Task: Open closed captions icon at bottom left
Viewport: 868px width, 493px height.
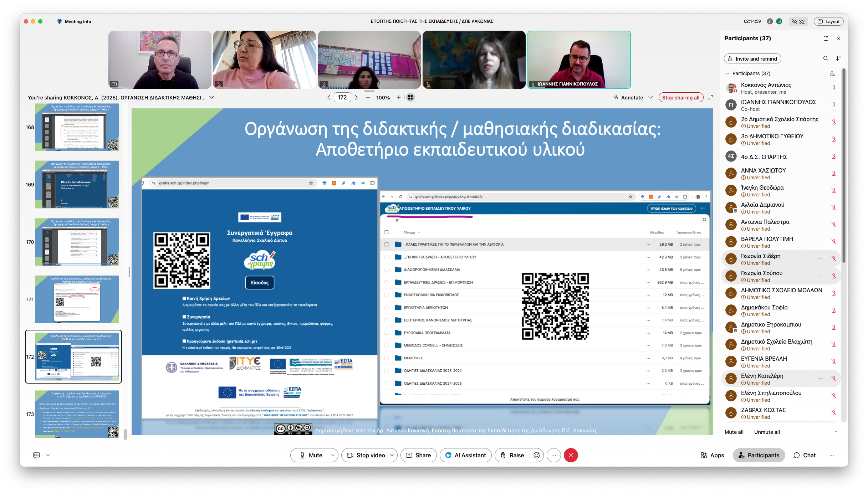Action: 36,455
